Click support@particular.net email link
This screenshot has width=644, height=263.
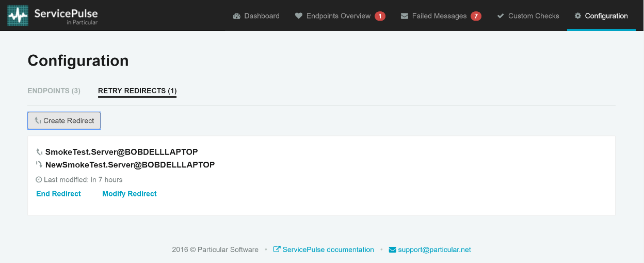click(434, 250)
